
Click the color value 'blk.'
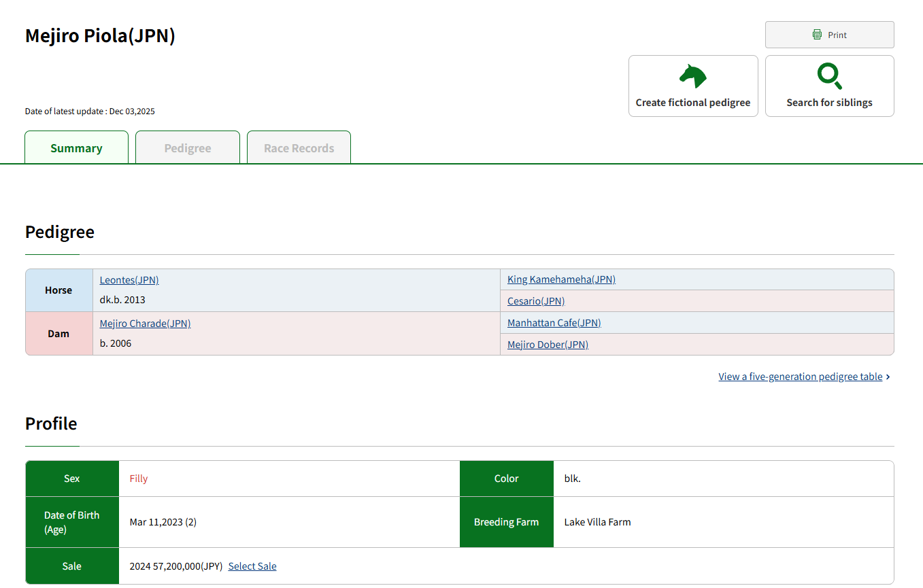pos(573,479)
